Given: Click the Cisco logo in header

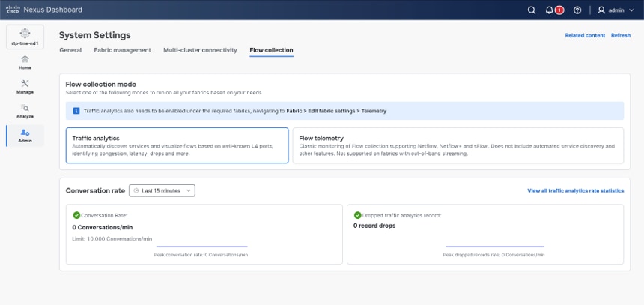Looking at the screenshot, I should (x=12, y=10).
